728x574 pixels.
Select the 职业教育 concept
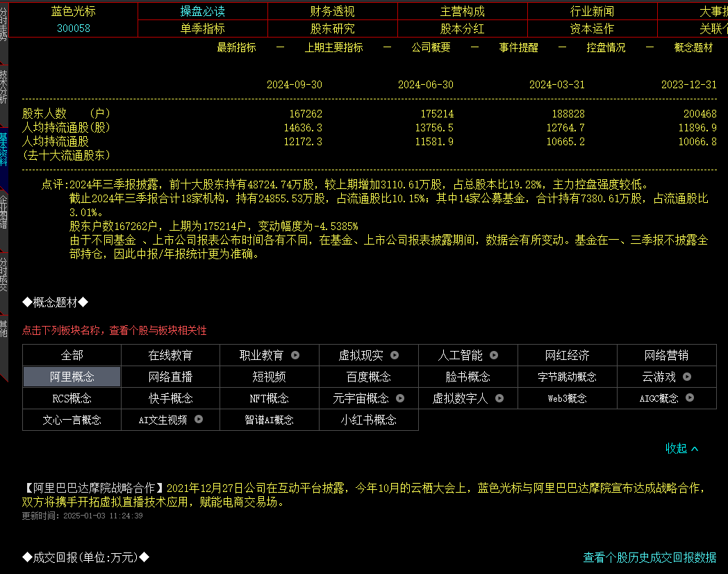pyautogui.click(x=261, y=355)
